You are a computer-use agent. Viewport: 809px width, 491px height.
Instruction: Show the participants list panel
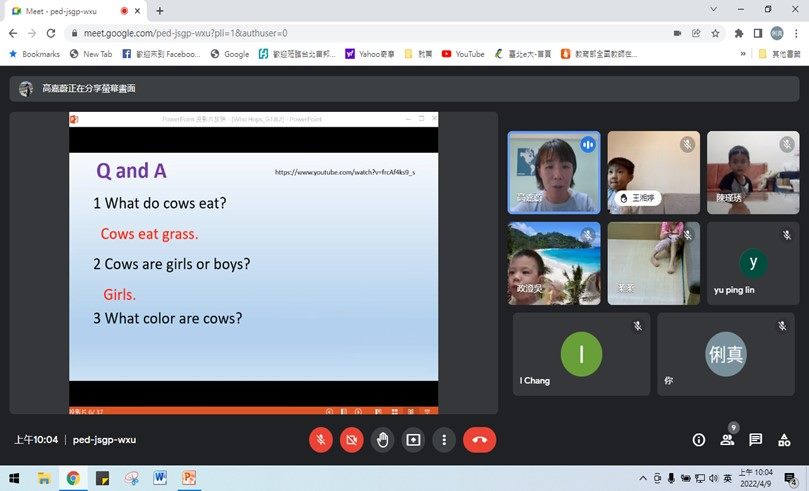pyautogui.click(x=727, y=440)
